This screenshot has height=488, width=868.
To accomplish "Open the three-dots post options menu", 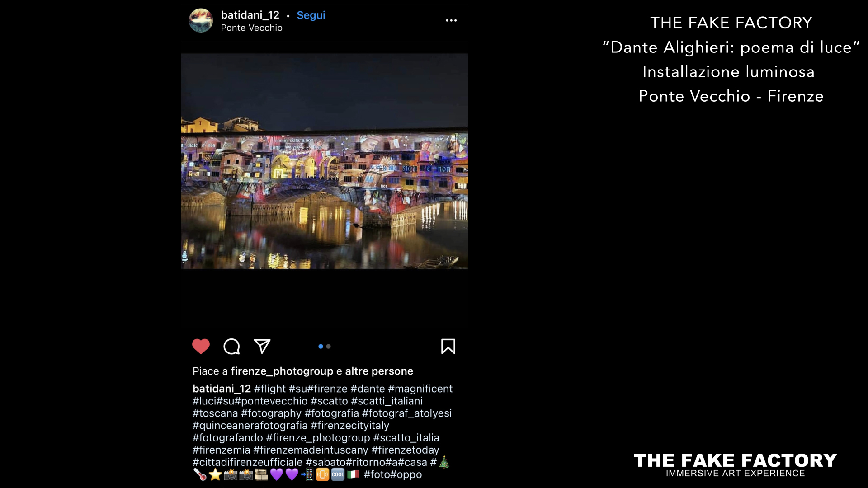I will pos(451,20).
